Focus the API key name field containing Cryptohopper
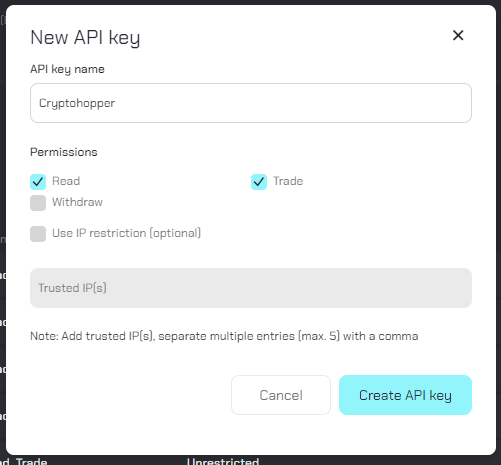The image size is (501, 465). [251, 103]
